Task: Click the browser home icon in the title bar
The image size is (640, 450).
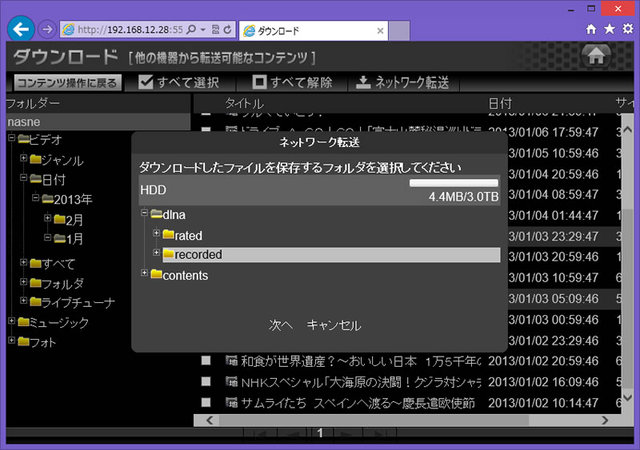Action: click(592, 28)
